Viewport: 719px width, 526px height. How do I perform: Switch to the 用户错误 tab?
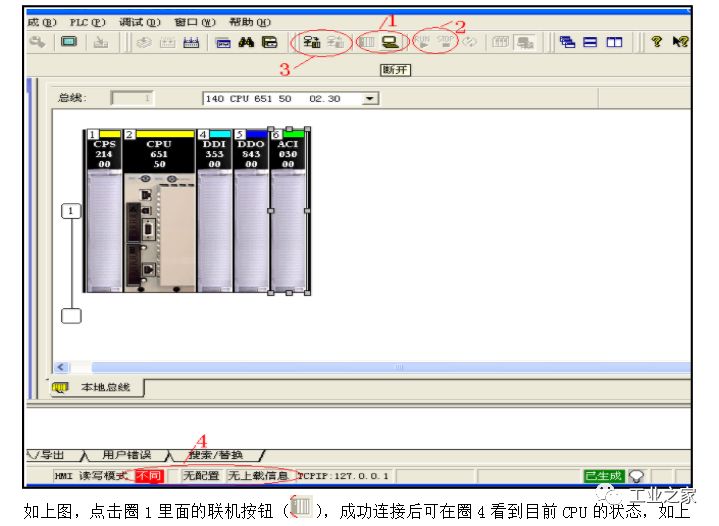point(127,455)
